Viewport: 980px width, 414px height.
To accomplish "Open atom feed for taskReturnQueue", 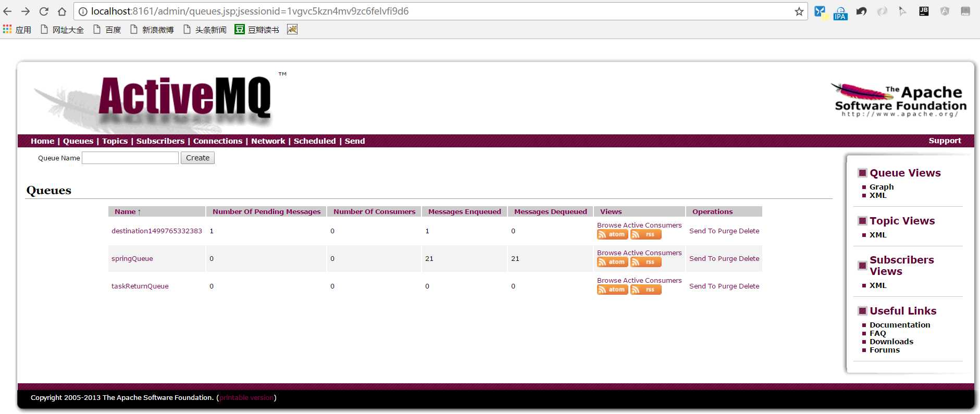I will tap(612, 290).
